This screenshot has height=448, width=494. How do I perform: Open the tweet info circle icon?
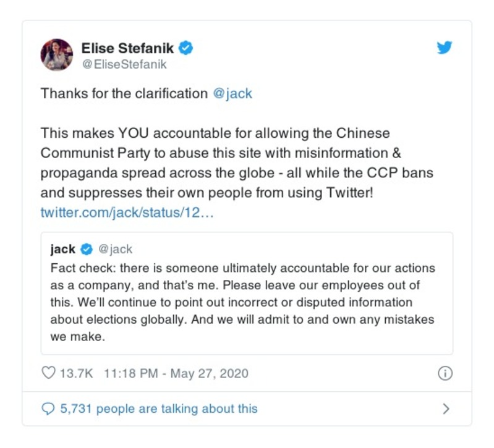445,373
